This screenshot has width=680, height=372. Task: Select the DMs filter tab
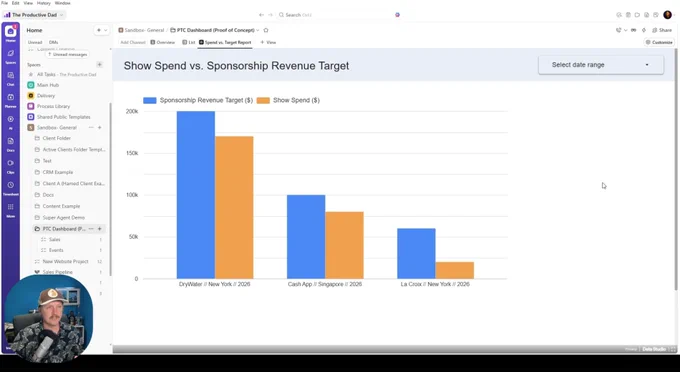point(53,42)
